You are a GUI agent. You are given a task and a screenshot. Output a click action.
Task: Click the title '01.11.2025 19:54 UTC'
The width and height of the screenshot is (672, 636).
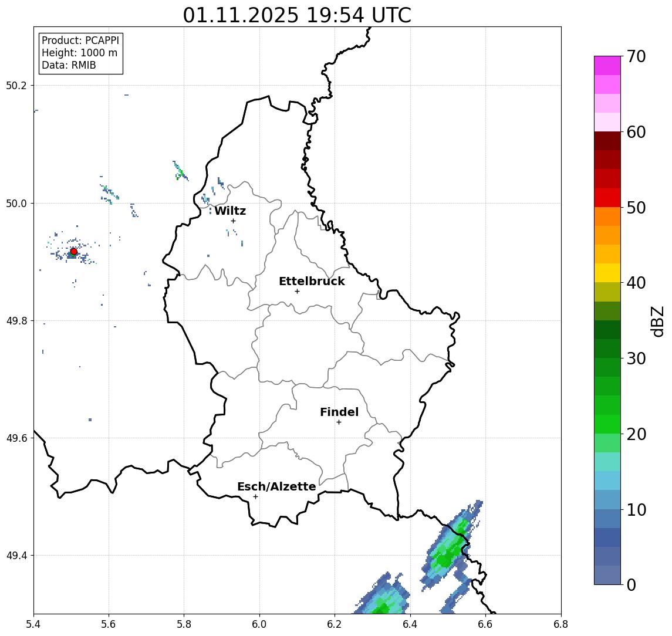tap(297, 15)
